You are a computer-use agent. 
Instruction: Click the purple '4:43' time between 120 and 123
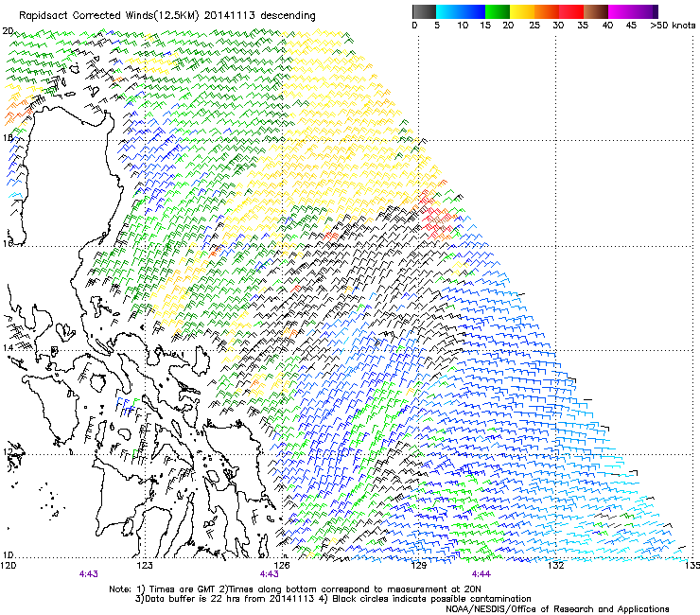click(x=88, y=574)
